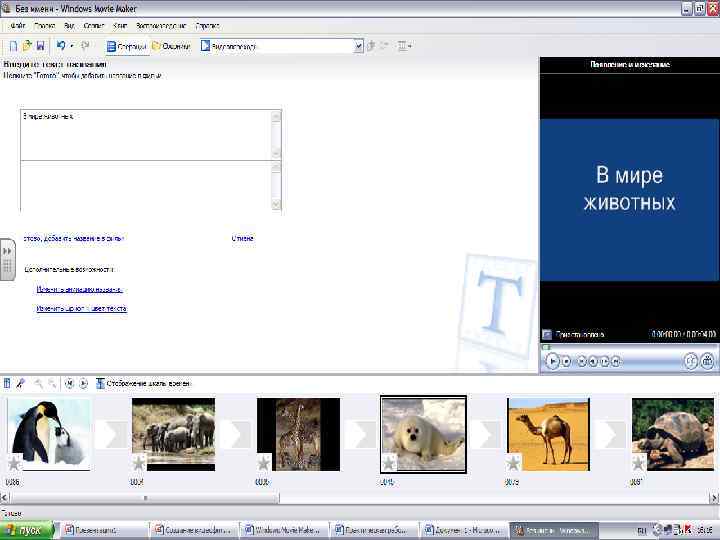This screenshot has width=720, height=540.
Task: Click the blue title preview 'В мире животных'
Action: [x=629, y=200]
